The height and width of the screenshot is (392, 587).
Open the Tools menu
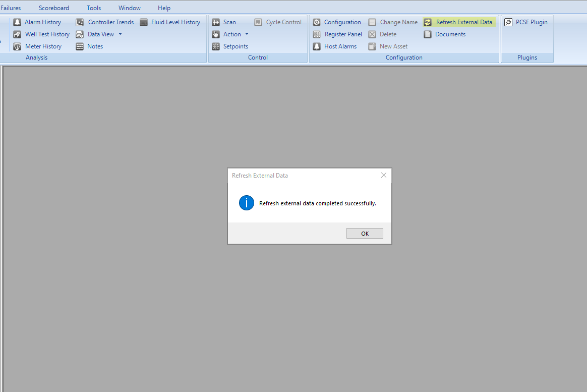(x=94, y=8)
